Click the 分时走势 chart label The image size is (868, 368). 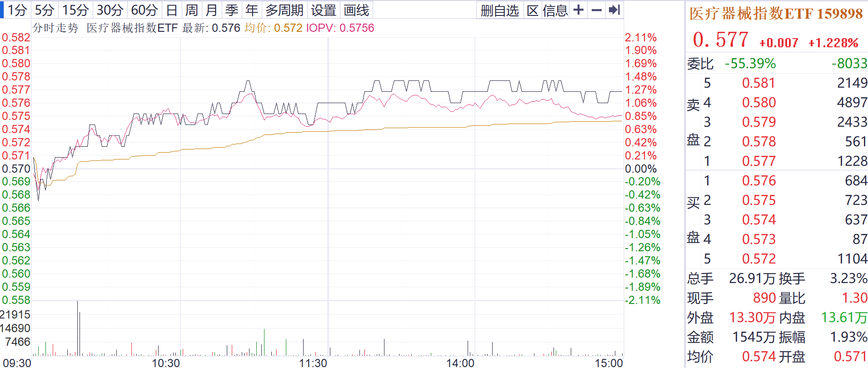tap(55, 28)
